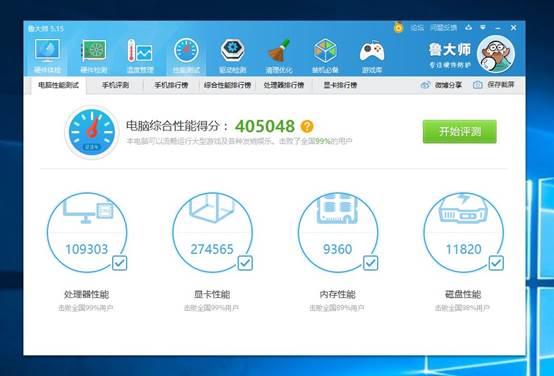
Task: Click the processor monitor icon in first circle
Action: pos(88,210)
